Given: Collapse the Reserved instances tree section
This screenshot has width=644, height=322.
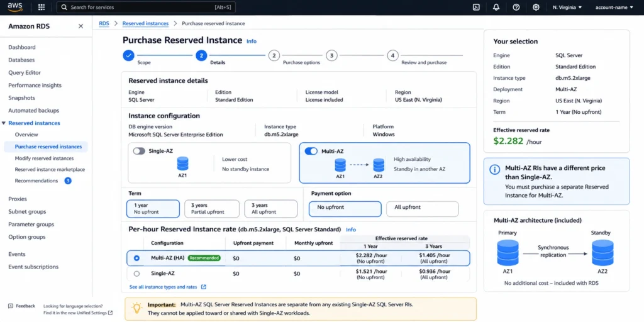Looking at the screenshot, I should (4, 123).
